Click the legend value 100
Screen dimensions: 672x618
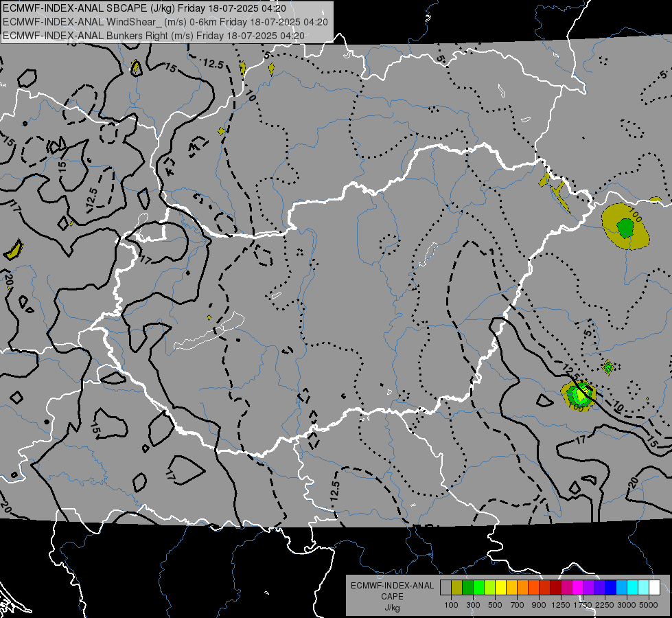coord(451,605)
